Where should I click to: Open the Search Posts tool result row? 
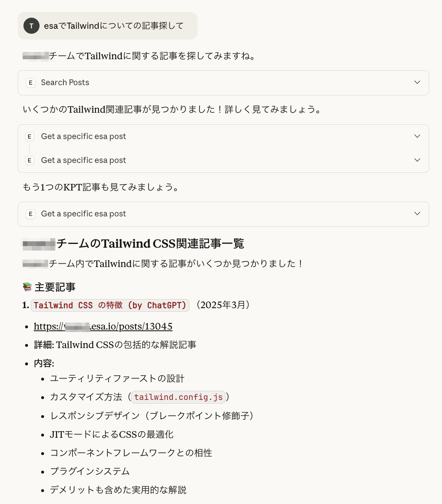click(x=223, y=83)
